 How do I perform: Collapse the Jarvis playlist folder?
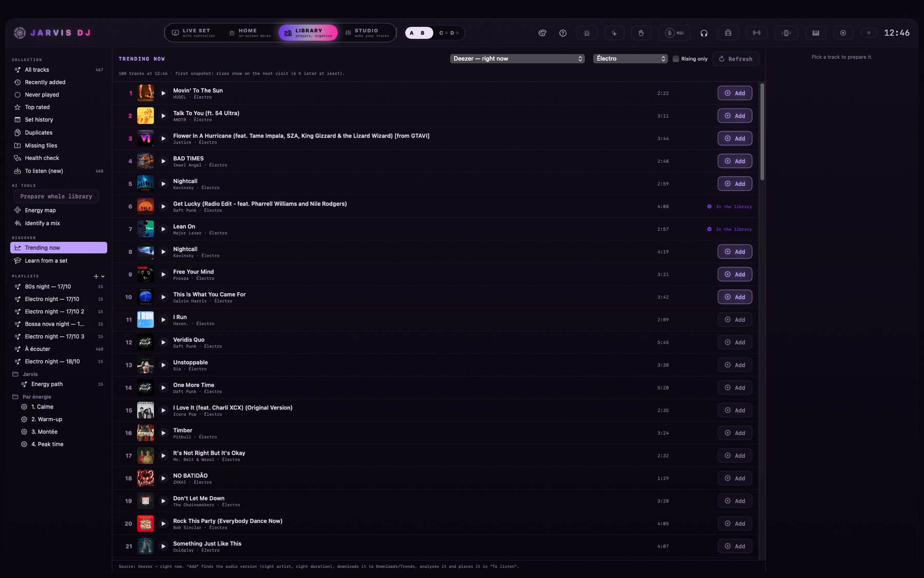coord(30,374)
